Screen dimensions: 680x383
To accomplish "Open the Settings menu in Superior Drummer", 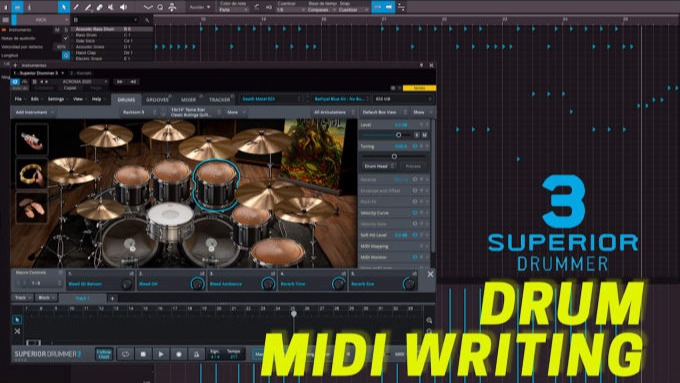I will tap(57, 99).
